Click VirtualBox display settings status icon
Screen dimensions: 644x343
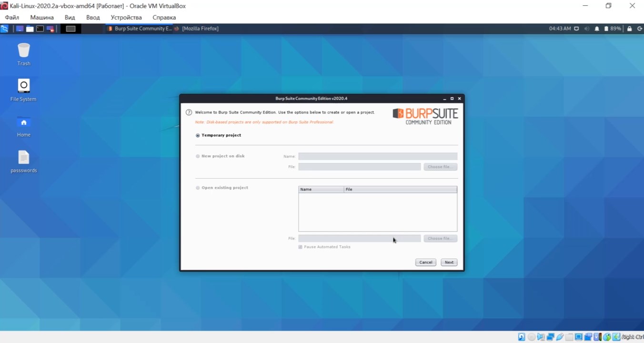[579, 337]
